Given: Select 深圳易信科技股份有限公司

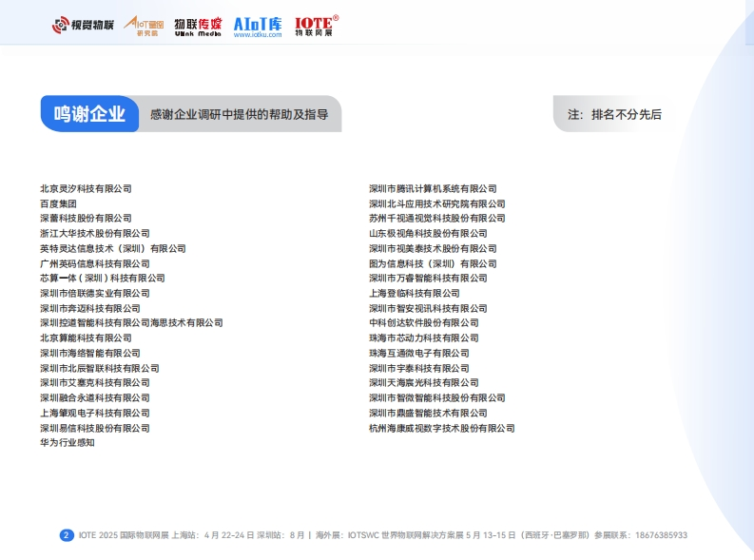Looking at the screenshot, I should [x=95, y=428].
